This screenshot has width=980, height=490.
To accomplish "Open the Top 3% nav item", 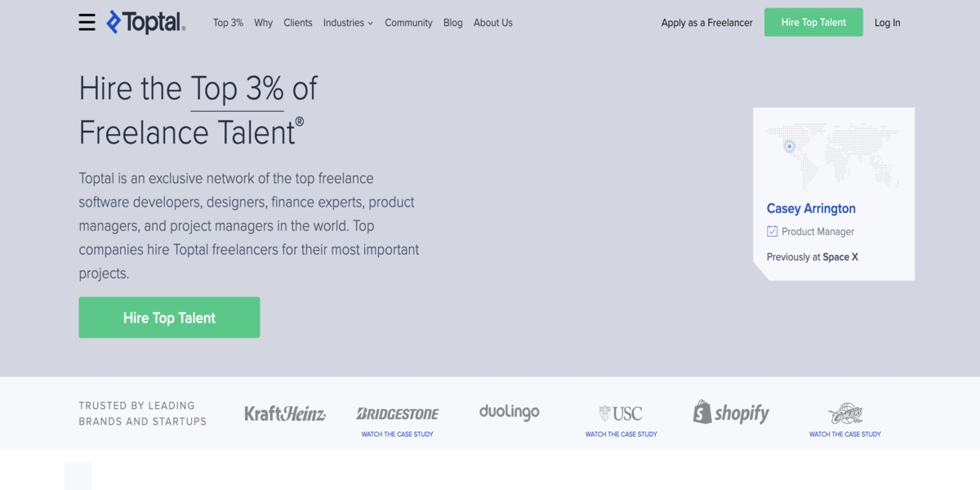I will click(228, 23).
